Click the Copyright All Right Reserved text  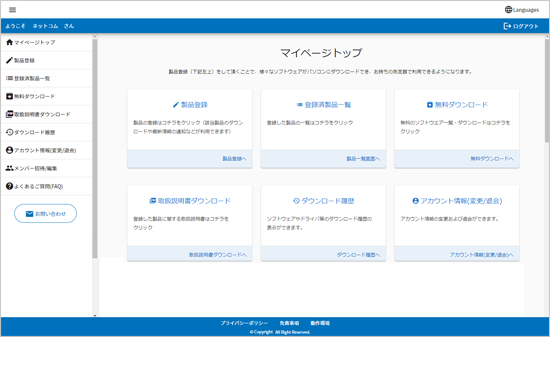click(x=280, y=332)
